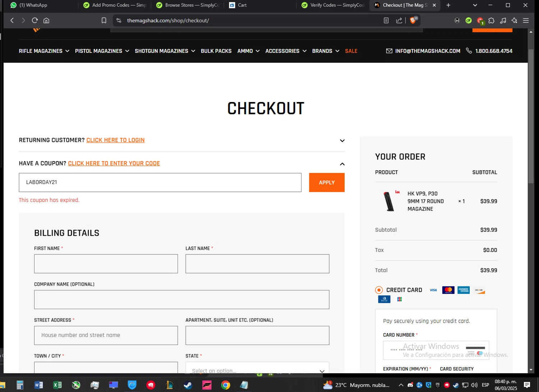The height and width of the screenshot is (392, 539).
Task: Open the Sale menu item
Action: click(x=351, y=51)
